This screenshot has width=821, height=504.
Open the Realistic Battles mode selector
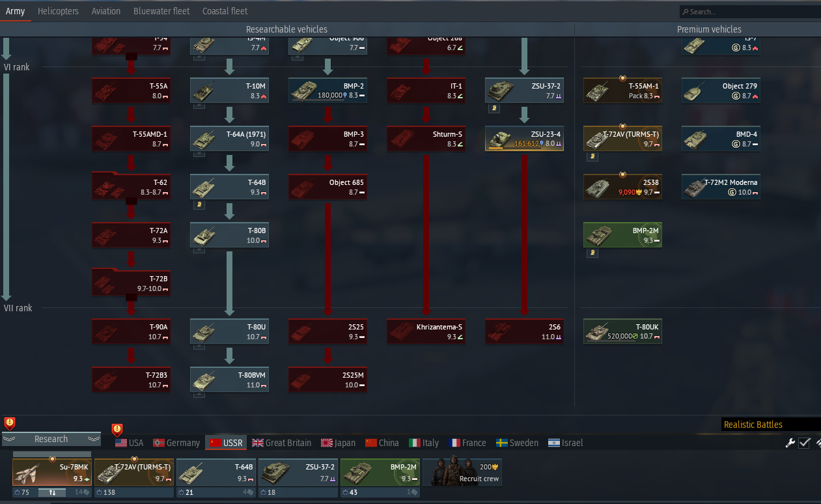coord(771,425)
